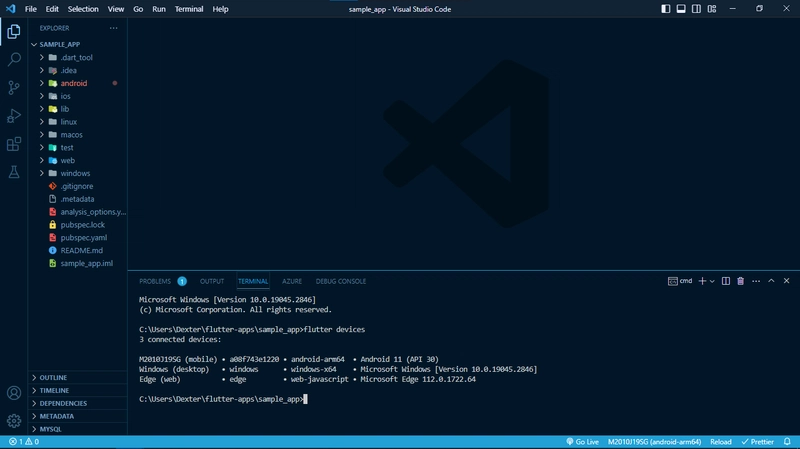Viewport: 800px width, 449px height.
Task: Split the terminal pane
Action: coord(727,281)
